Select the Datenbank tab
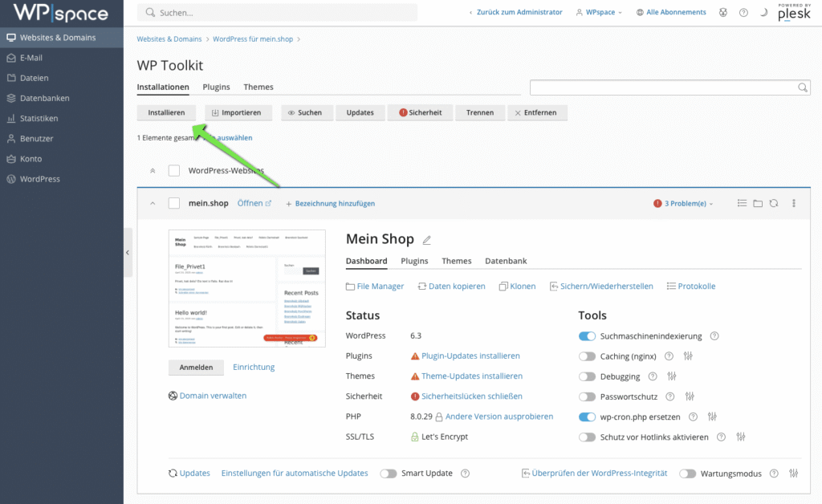Image resolution: width=822 pixels, height=504 pixels. 506,261
